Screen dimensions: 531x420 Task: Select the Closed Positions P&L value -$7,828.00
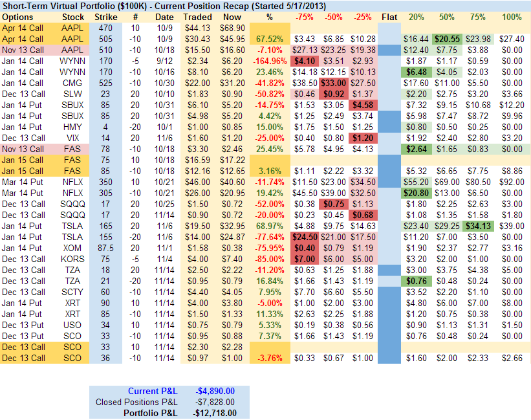[216, 402]
